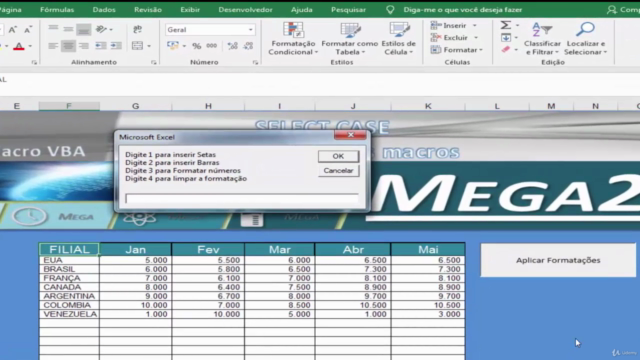Open Classificar e Filtrar menu
The image size is (640, 360).
(542, 39)
